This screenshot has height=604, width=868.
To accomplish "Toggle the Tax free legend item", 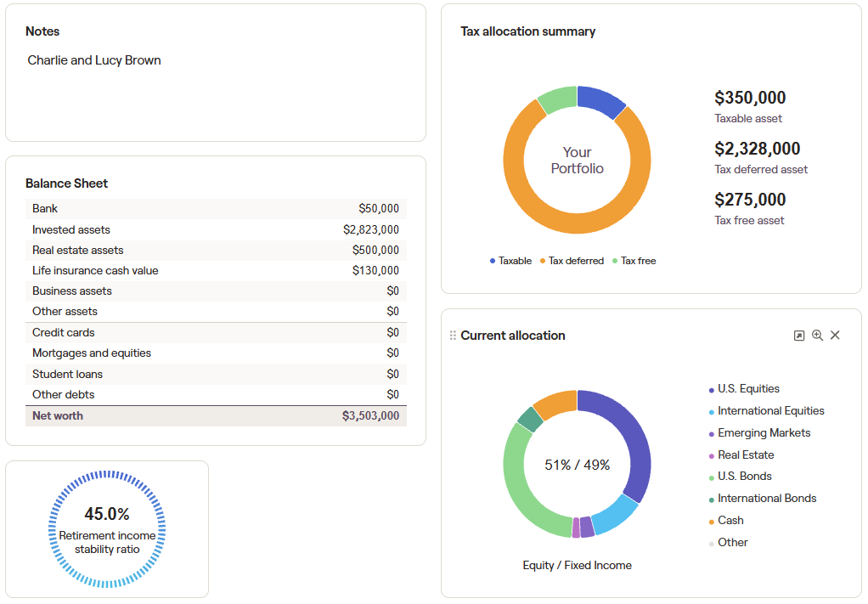I will tap(634, 261).
